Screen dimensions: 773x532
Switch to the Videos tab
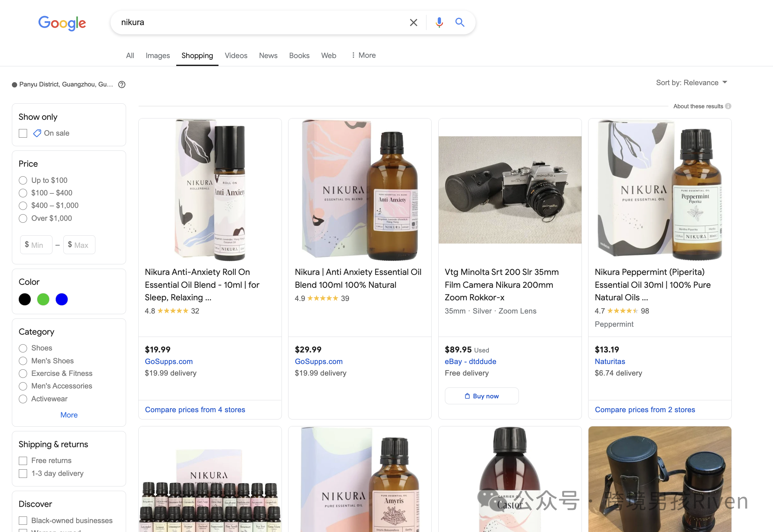point(236,55)
